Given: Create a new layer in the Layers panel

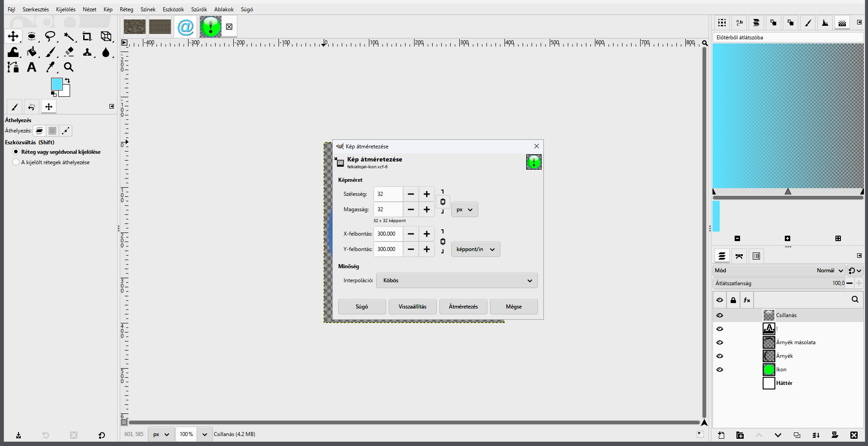Looking at the screenshot, I should (721, 435).
